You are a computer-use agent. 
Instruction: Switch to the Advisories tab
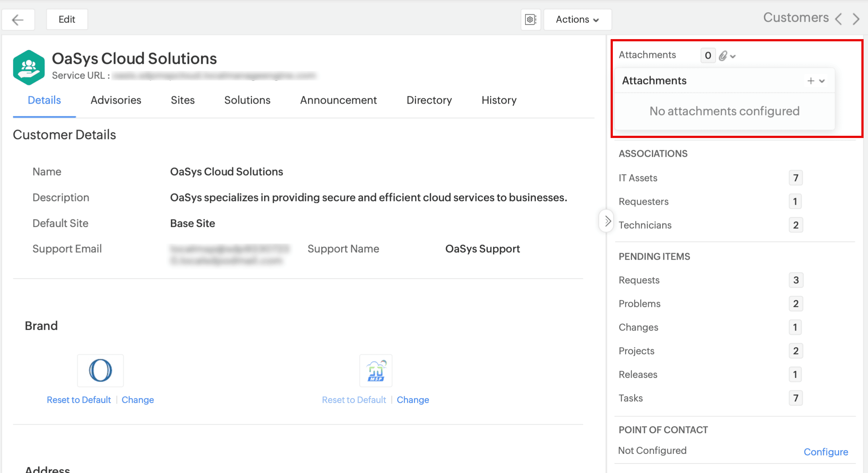click(x=116, y=100)
